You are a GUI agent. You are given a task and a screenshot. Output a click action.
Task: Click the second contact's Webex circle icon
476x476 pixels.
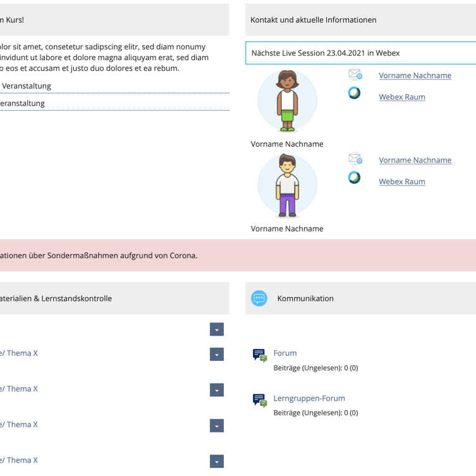tap(354, 178)
